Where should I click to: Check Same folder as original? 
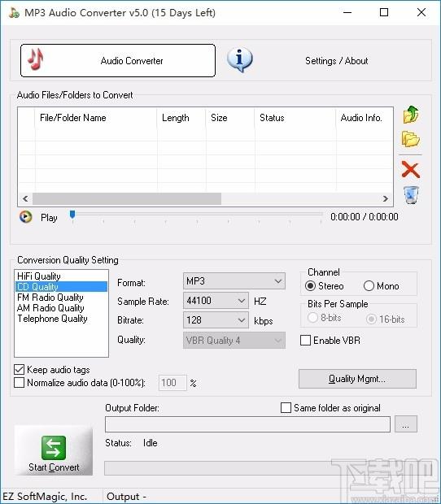click(x=286, y=407)
